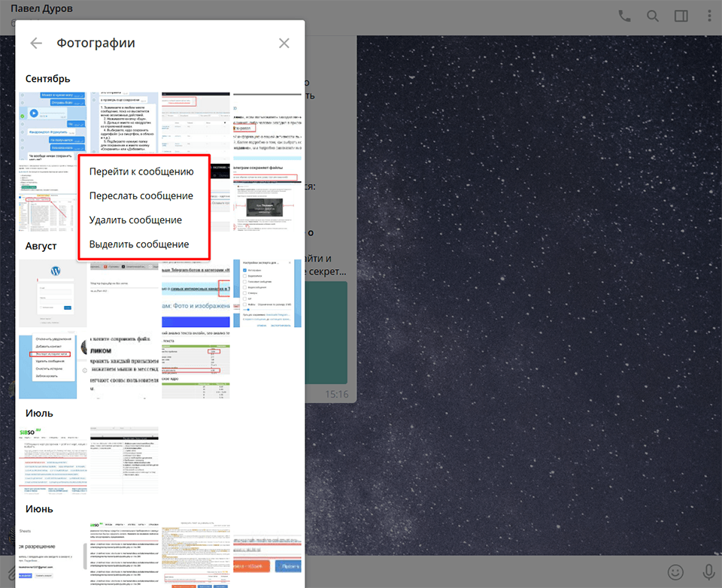Select 'Переслать сообщение' menu entry
Image resolution: width=722 pixels, height=588 pixels.
pyautogui.click(x=141, y=195)
